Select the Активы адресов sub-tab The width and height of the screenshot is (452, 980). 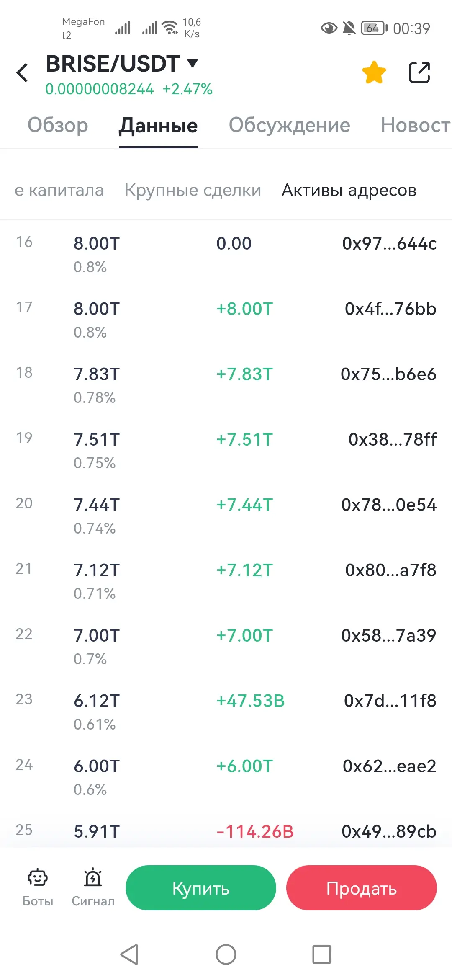pyautogui.click(x=349, y=190)
